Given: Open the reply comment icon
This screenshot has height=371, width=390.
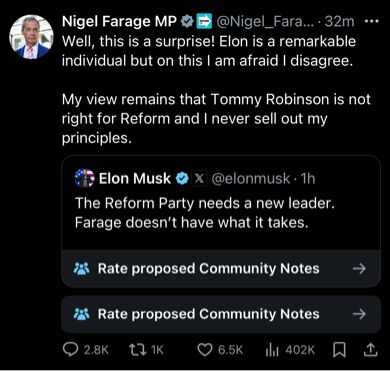Looking at the screenshot, I should tap(70, 350).
